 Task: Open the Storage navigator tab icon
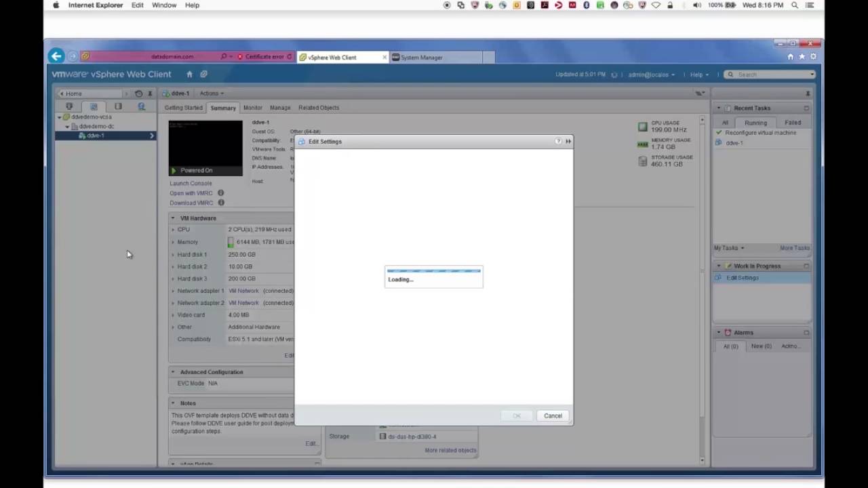coord(118,106)
